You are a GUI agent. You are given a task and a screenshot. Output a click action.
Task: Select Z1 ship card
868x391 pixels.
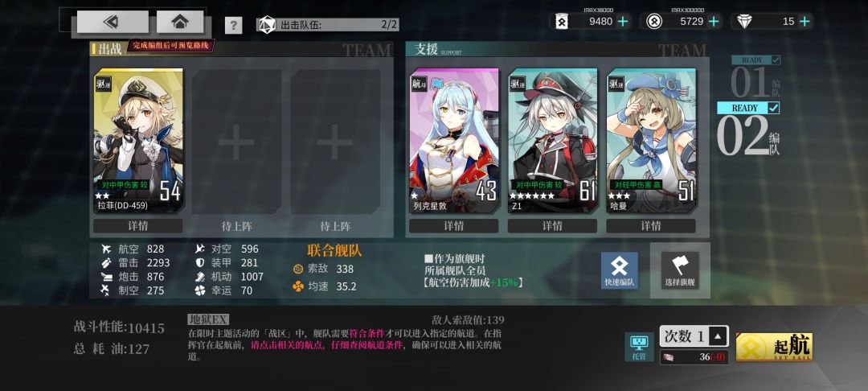click(552, 141)
